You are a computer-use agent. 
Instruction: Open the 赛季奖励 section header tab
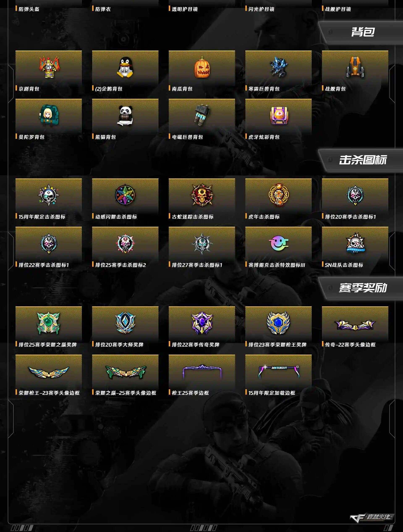pos(361,288)
